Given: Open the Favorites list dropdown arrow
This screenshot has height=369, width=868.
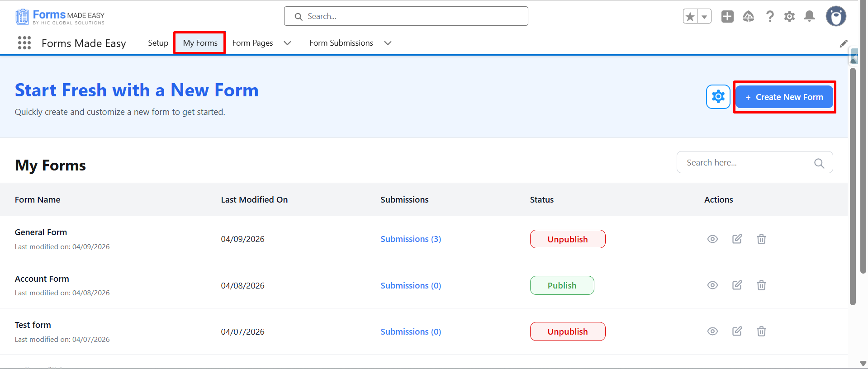Looking at the screenshot, I should [704, 17].
